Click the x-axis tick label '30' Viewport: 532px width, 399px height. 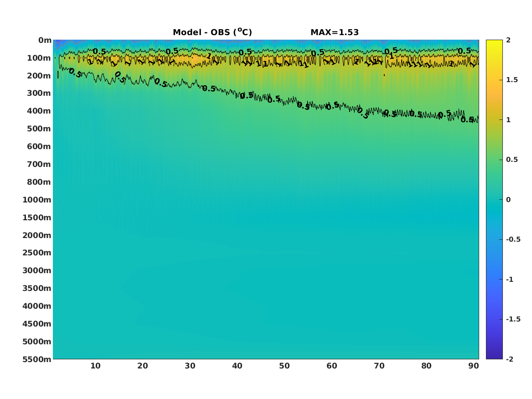(190, 366)
